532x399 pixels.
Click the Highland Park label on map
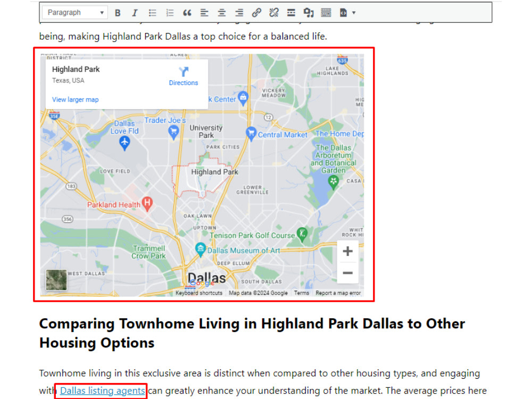click(214, 172)
